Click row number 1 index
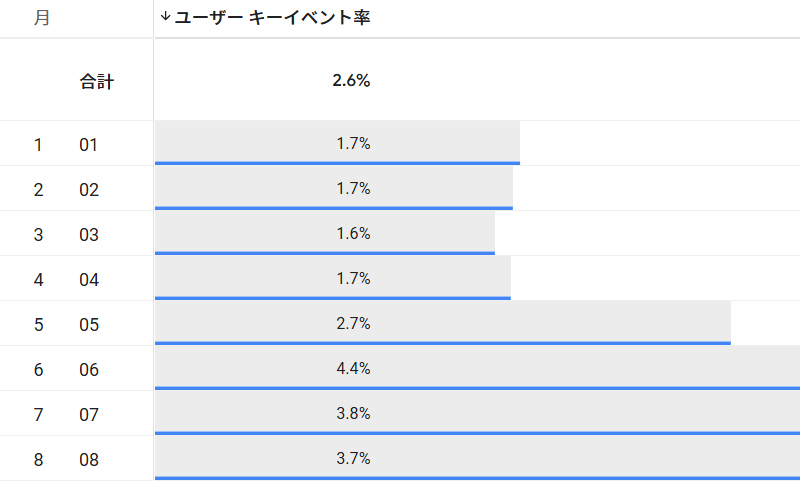800x494 pixels. (x=38, y=145)
